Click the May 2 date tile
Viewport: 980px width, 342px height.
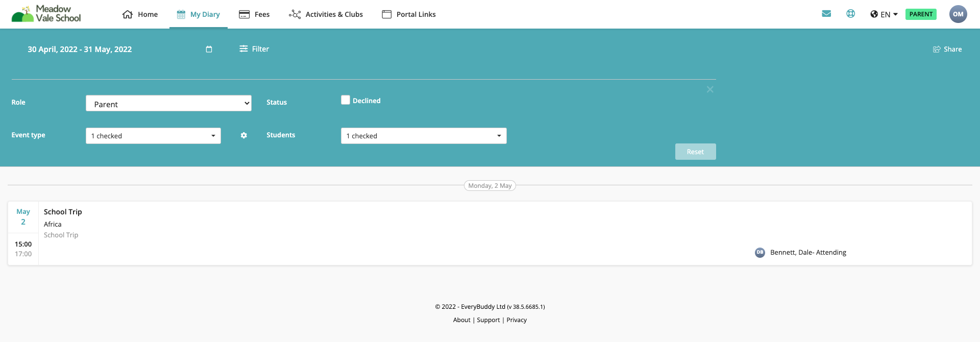[x=23, y=216]
